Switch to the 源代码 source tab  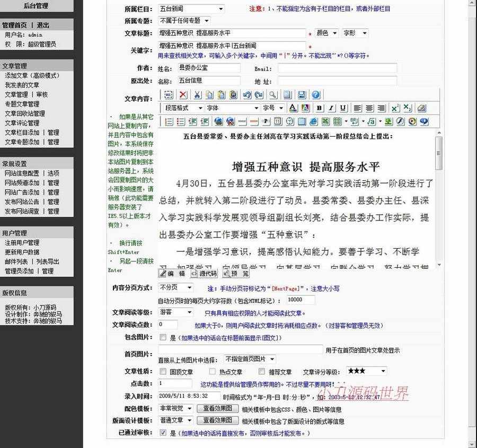tap(204, 273)
